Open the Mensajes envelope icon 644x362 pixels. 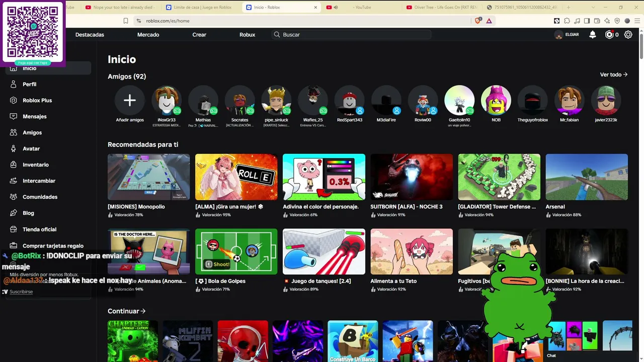coord(14,116)
